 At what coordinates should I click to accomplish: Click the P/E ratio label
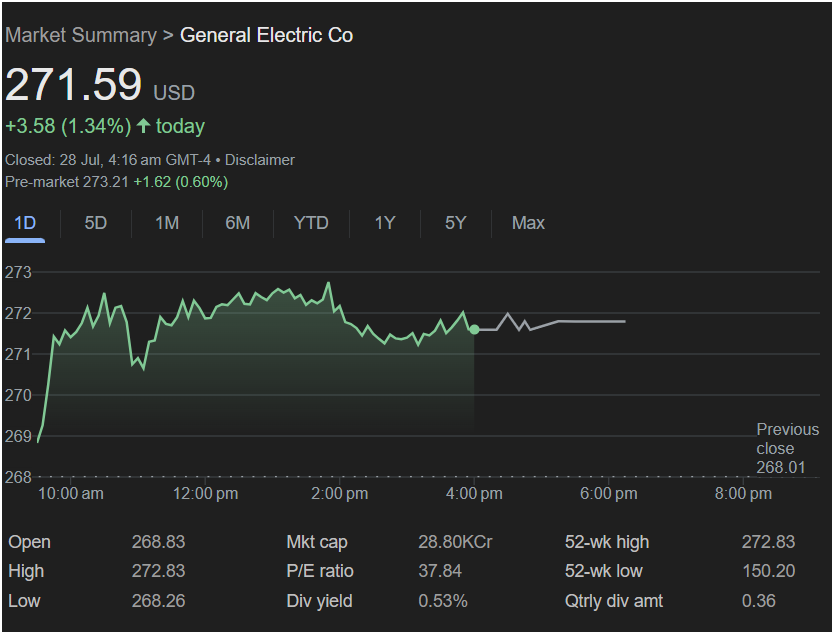320,571
